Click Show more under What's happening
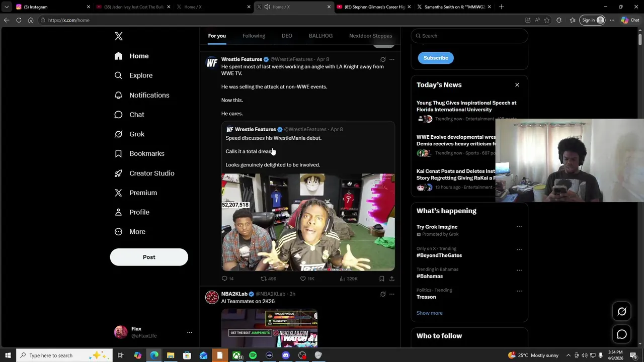The width and height of the screenshot is (644, 362). click(x=430, y=313)
